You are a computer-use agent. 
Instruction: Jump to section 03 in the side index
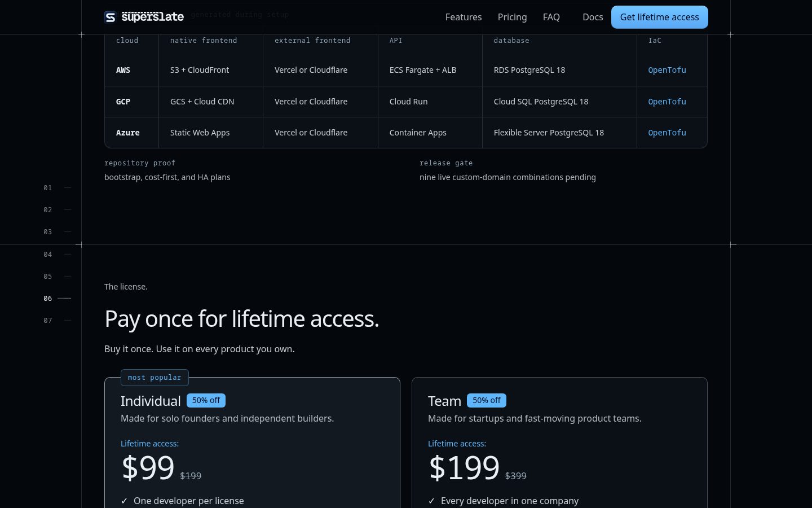57,231
